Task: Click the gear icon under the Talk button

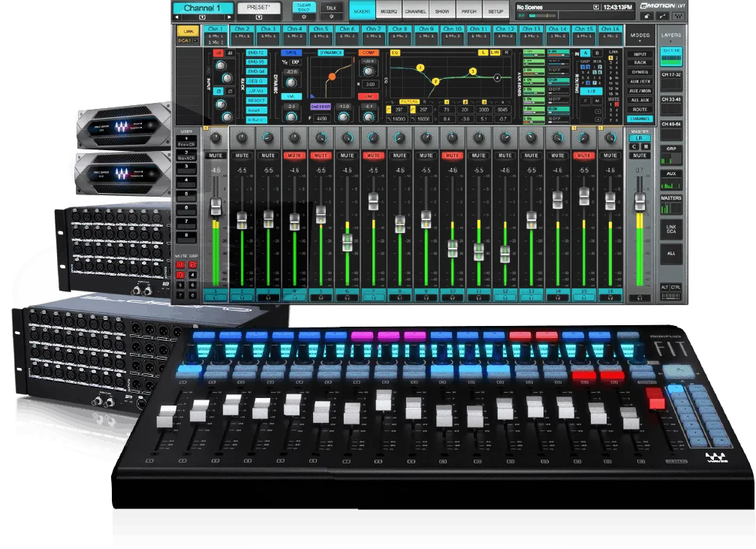Action: [x=330, y=16]
